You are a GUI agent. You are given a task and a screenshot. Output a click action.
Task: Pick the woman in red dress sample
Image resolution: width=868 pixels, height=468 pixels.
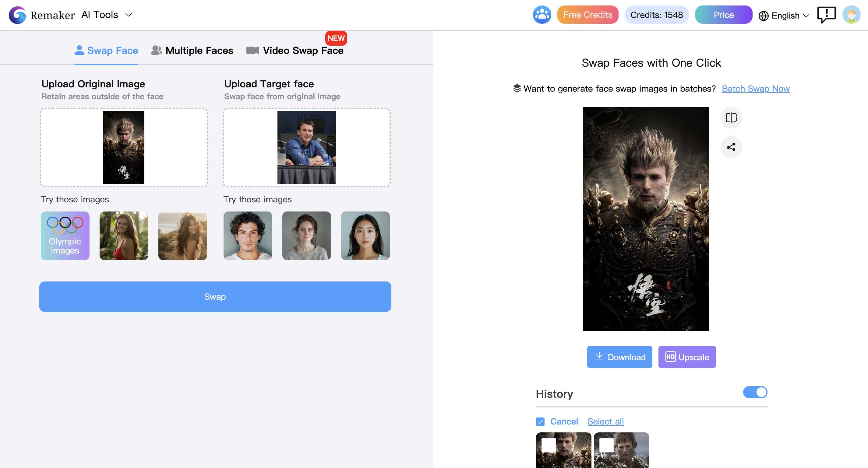[x=124, y=236]
